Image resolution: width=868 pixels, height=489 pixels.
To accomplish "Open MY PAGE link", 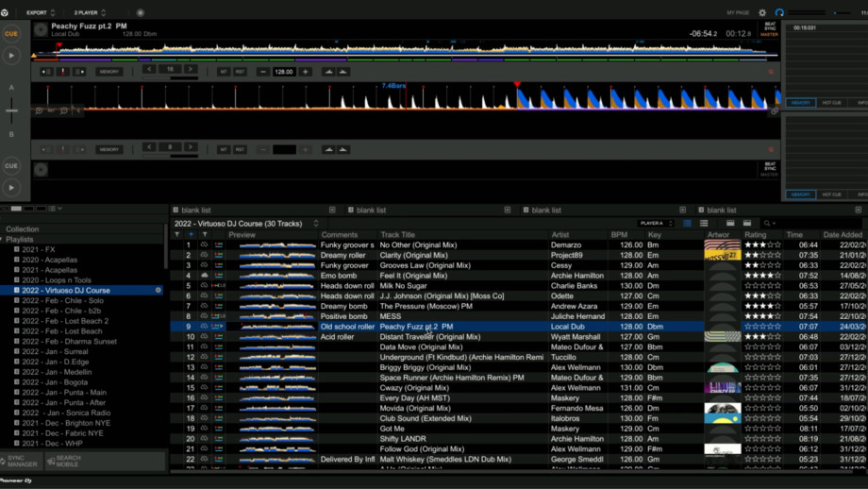I will tap(738, 12).
